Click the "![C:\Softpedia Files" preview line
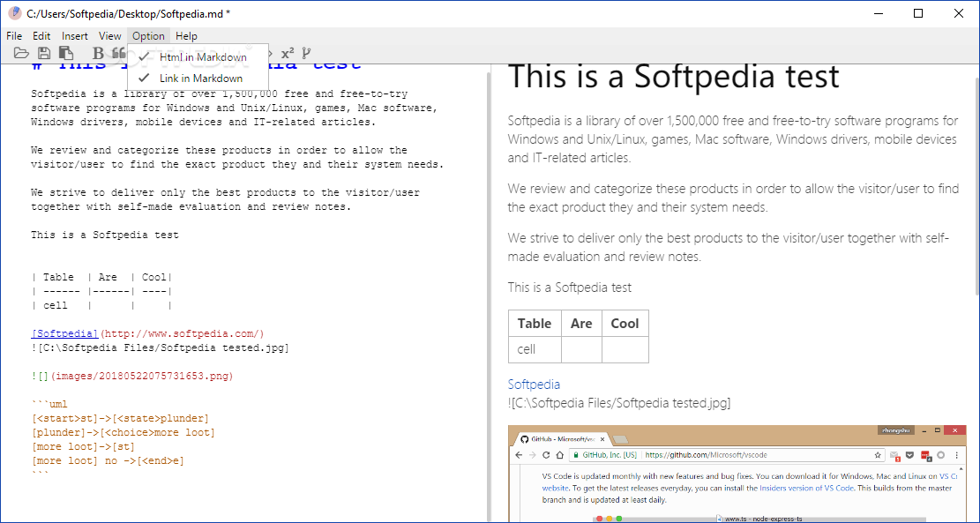 [x=618, y=403]
